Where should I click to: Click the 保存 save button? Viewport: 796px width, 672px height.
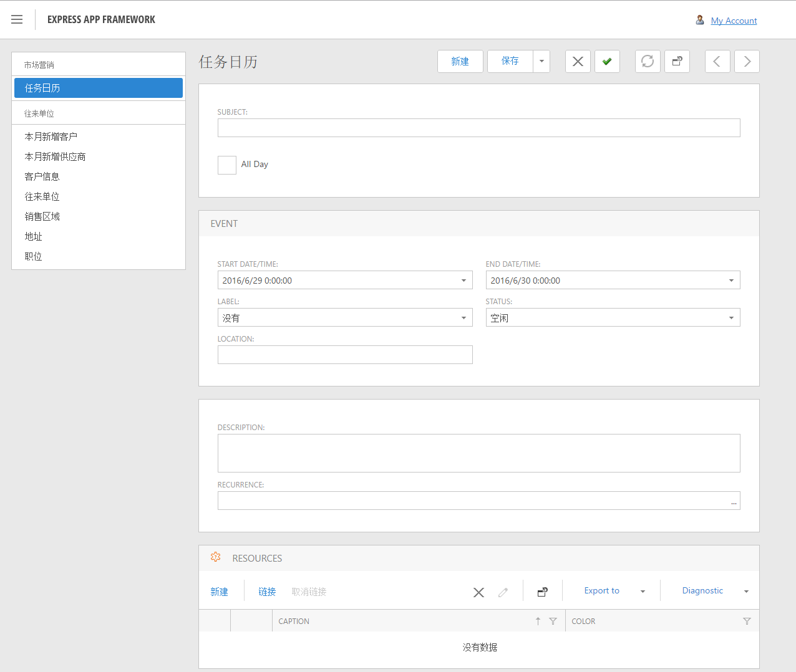pyautogui.click(x=510, y=61)
